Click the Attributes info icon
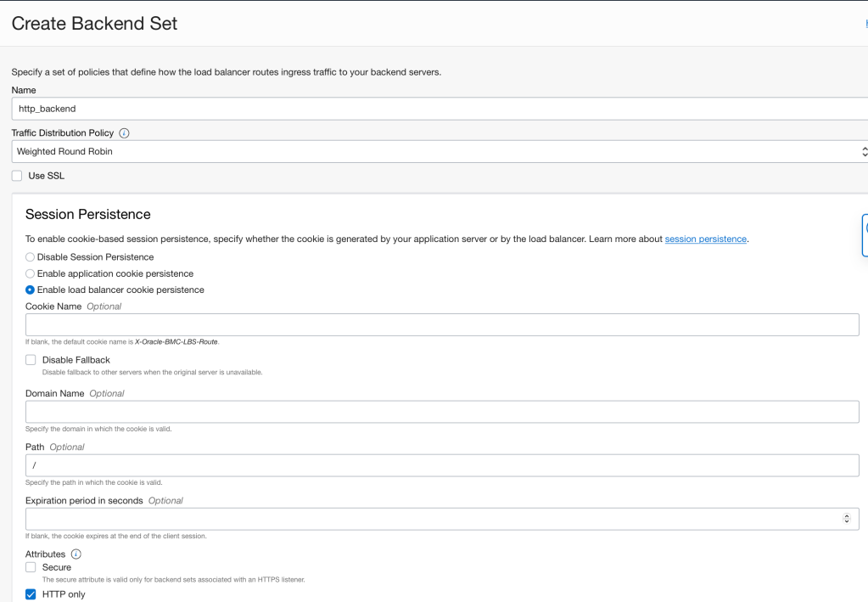The width and height of the screenshot is (868, 602). pos(76,554)
